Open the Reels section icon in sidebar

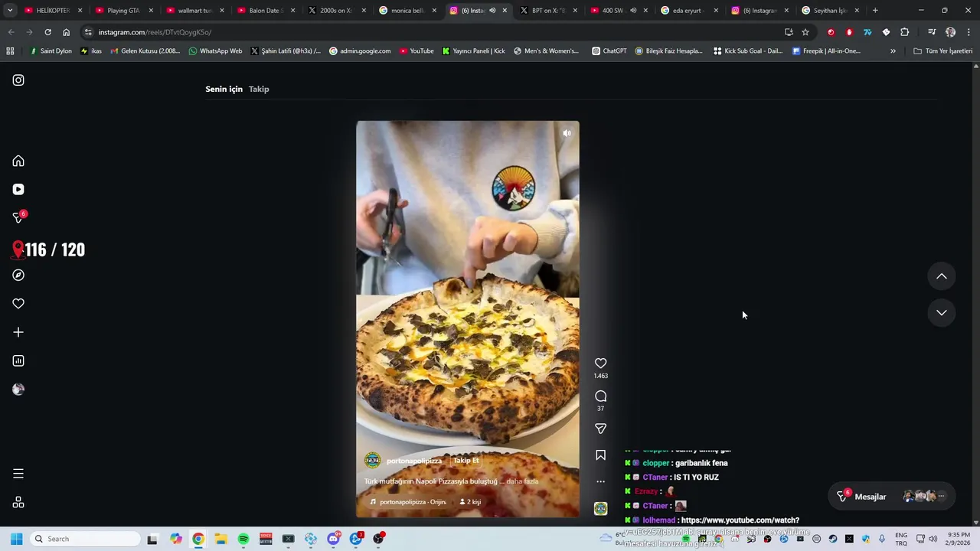coord(18,189)
